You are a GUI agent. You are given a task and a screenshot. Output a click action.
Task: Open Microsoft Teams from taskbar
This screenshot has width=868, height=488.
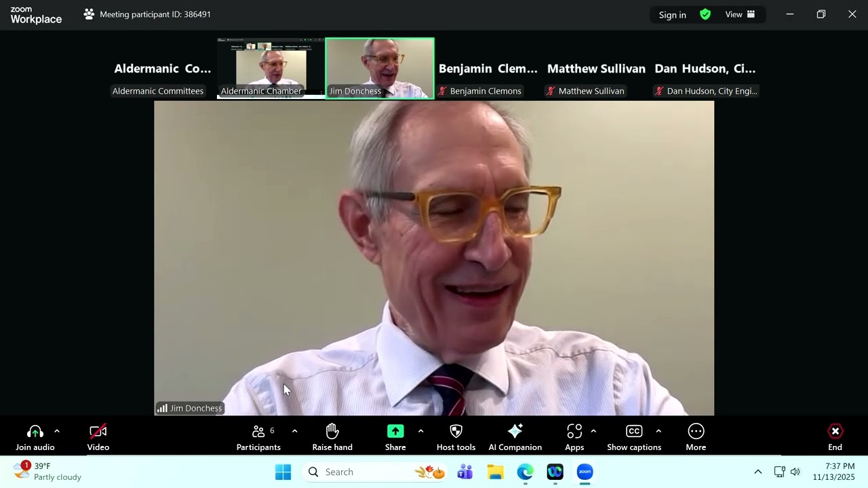(x=465, y=472)
